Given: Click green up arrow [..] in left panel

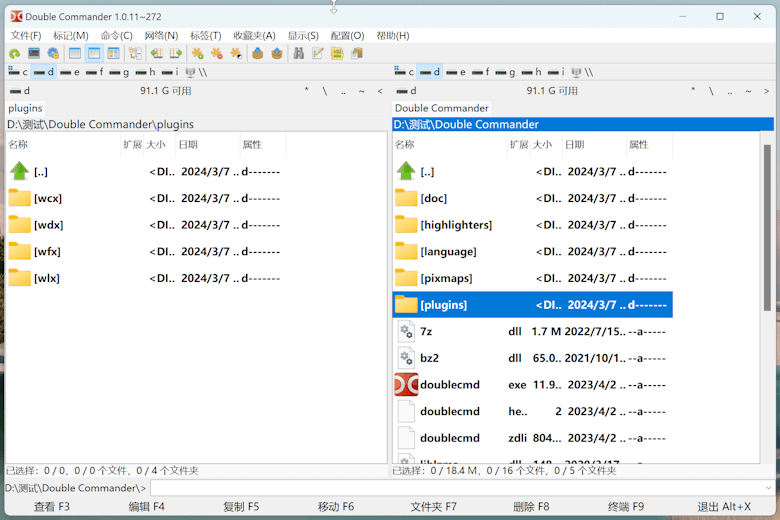Looking at the screenshot, I should point(19,171).
